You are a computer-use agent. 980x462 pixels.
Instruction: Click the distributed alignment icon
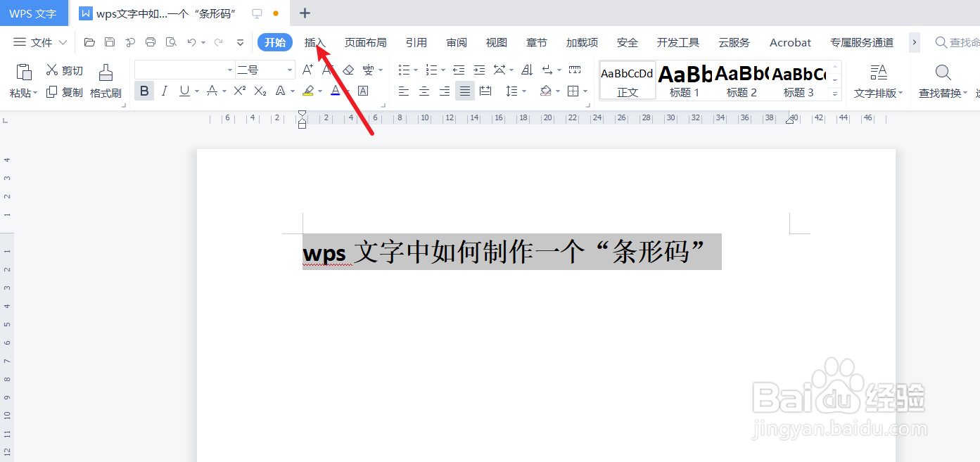pyautogui.click(x=485, y=91)
